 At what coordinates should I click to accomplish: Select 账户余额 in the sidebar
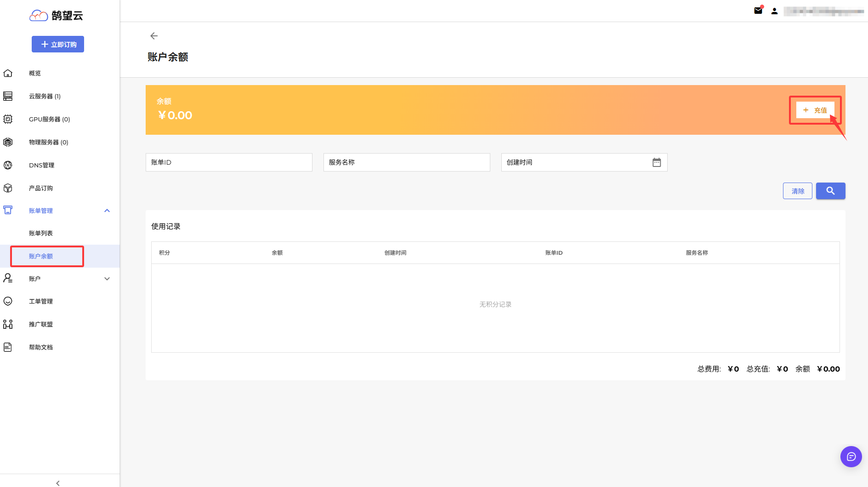41,256
